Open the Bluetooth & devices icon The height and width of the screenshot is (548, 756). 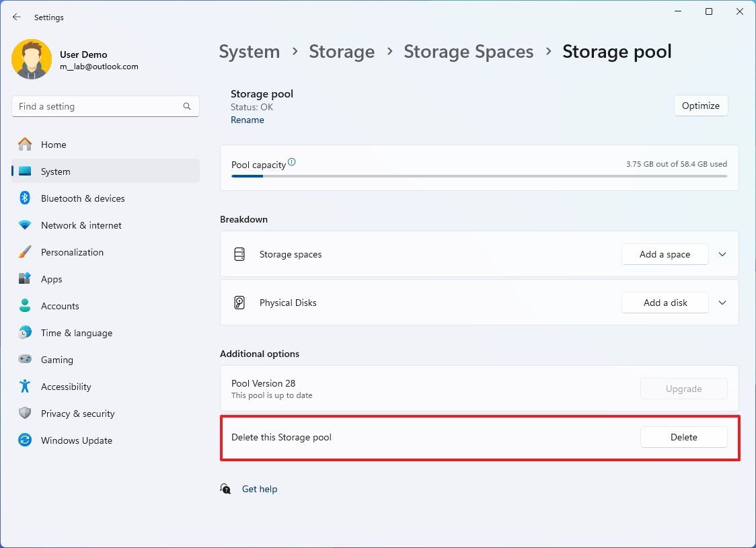[25, 198]
